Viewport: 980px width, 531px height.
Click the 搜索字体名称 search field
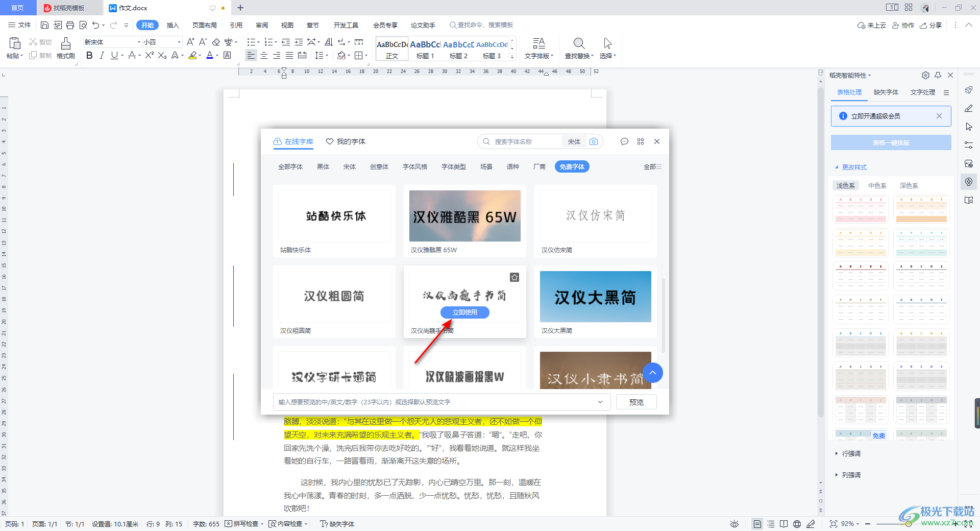(x=526, y=141)
